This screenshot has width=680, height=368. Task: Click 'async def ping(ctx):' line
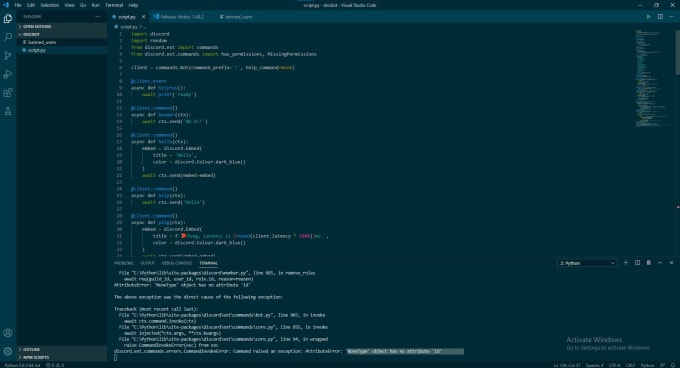point(158,222)
